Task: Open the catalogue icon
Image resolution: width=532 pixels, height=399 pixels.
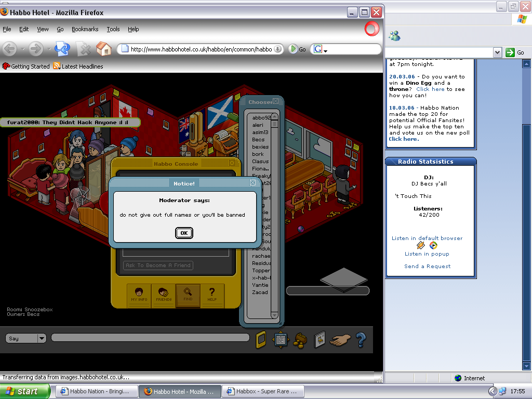Action: coord(320,340)
